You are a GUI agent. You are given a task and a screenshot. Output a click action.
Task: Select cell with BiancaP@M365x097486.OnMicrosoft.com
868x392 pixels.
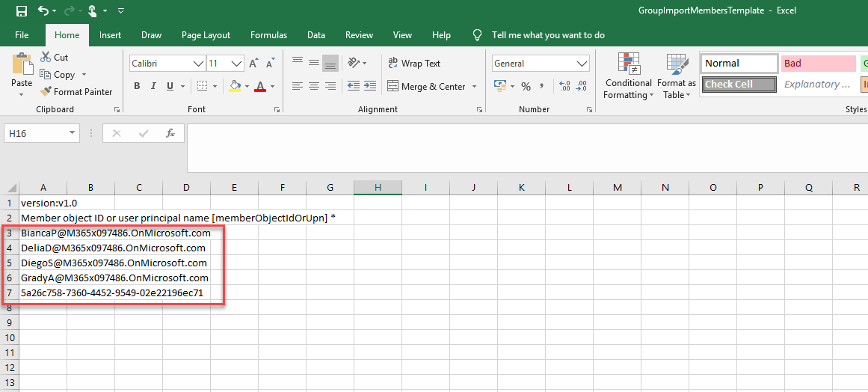[x=43, y=233]
